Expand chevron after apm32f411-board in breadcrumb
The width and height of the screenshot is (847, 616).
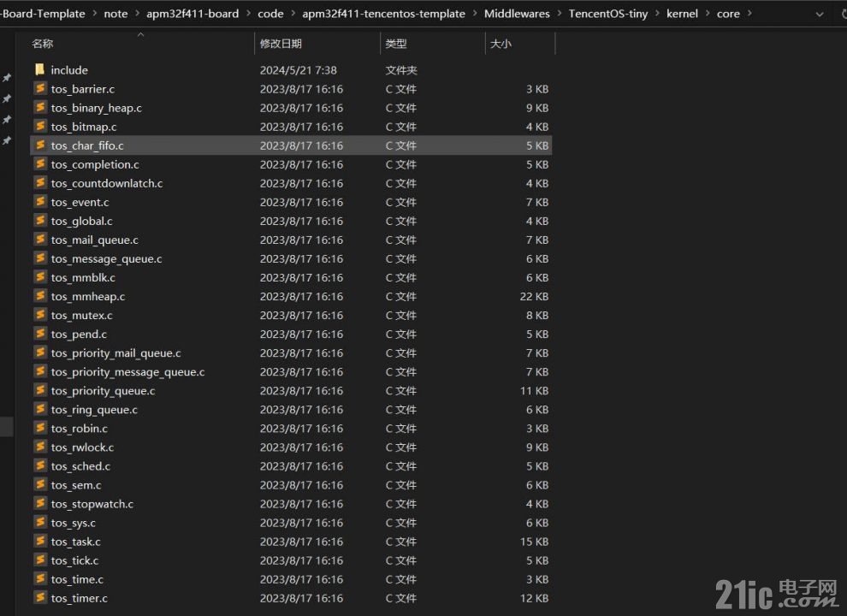tap(248, 14)
